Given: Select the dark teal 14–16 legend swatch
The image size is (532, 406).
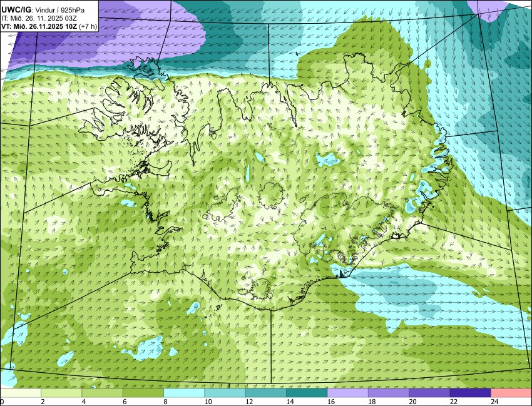Looking at the screenshot, I should (x=307, y=393).
